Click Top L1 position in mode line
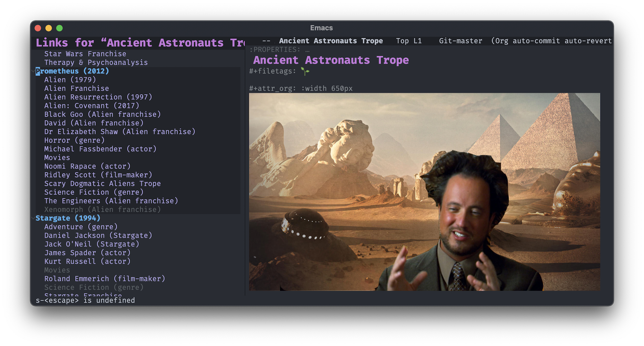The height and width of the screenshot is (346, 644). click(409, 41)
